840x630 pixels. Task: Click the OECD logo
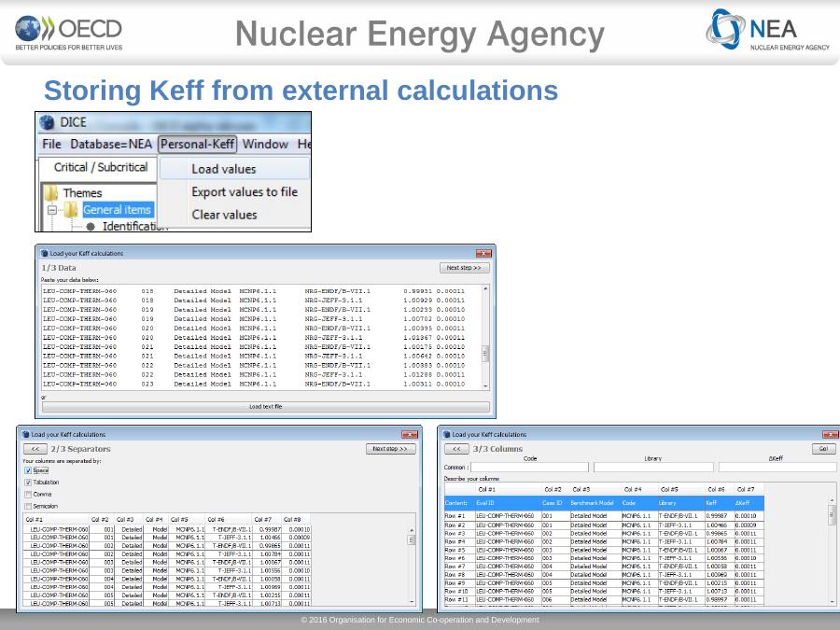point(68,34)
